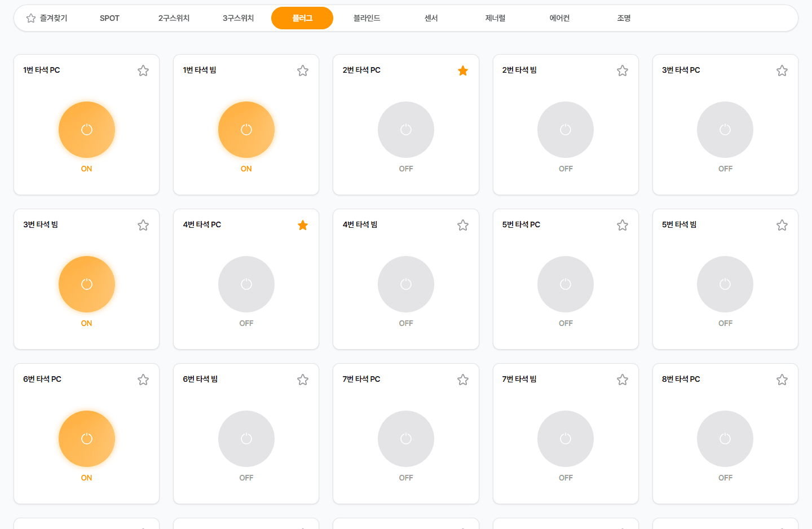Go to the 블라인드 tab
The image size is (812, 529).
[367, 18]
